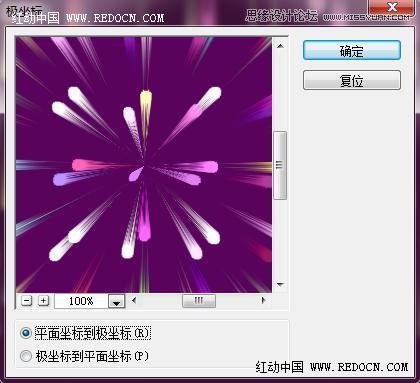Click the polar coordinates preview image
The width and height of the screenshot is (420, 383).
[144, 165]
